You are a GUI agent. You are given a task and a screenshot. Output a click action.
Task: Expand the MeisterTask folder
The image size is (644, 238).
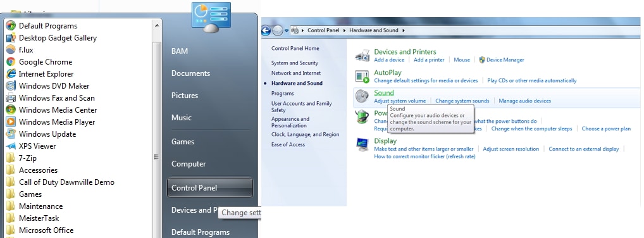tap(11, 218)
